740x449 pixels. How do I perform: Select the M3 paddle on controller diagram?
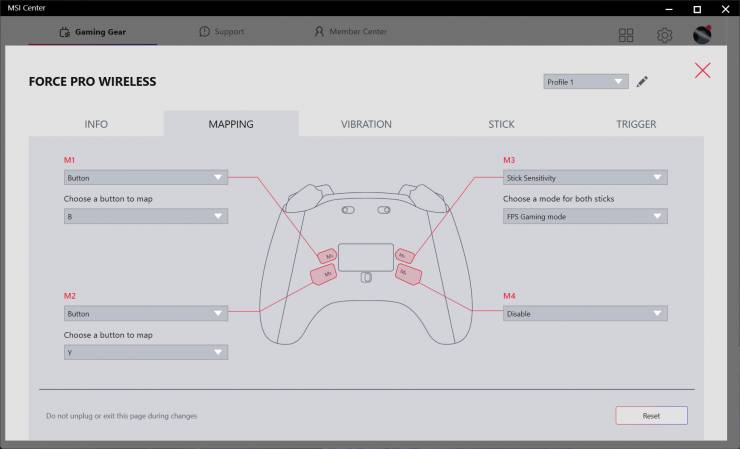click(x=404, y=256)
